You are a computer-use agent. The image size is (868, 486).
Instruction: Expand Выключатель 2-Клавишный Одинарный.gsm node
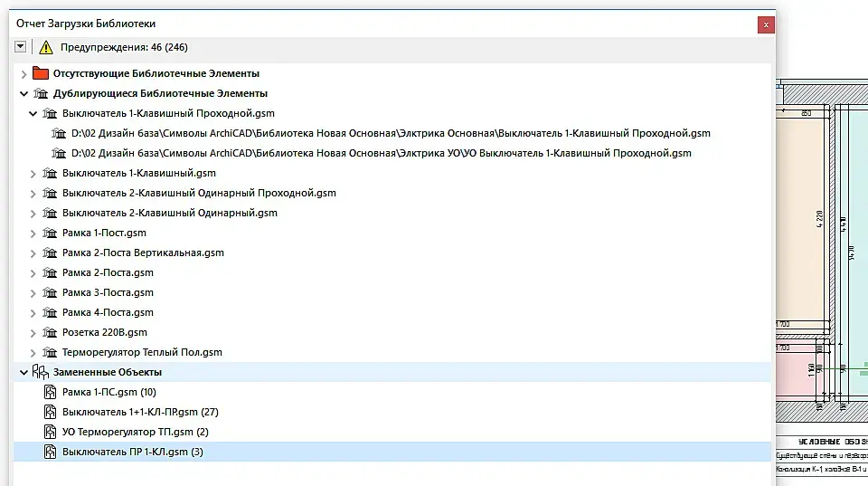(x=33, y=214)
